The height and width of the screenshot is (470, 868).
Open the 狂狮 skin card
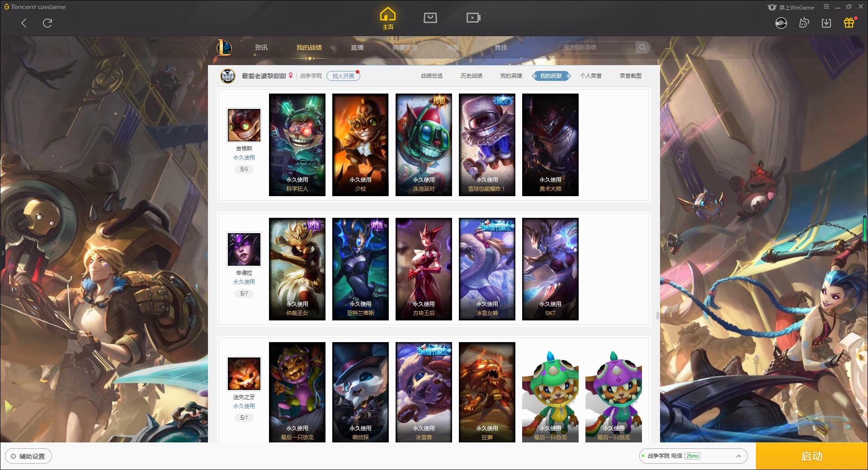pyautogui.click(x=487, y=392)
